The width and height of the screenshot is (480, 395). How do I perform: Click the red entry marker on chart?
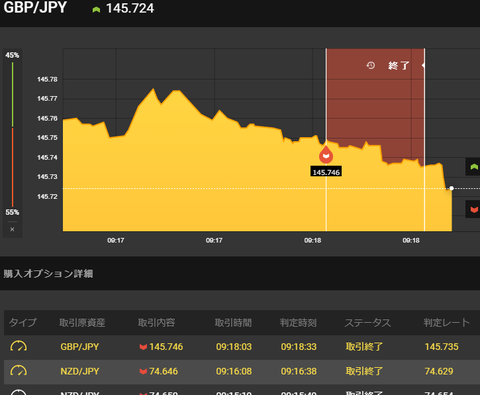(326, 155)
